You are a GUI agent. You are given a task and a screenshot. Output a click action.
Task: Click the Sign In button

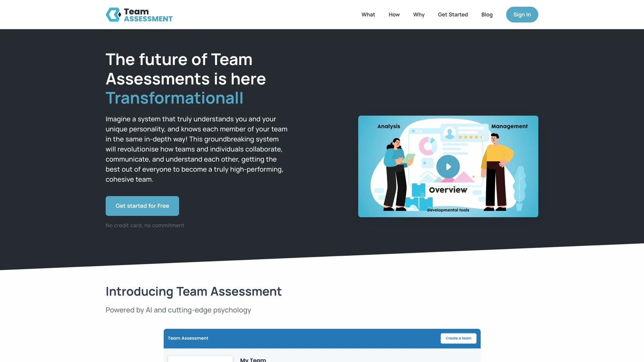tap(522, 15)
